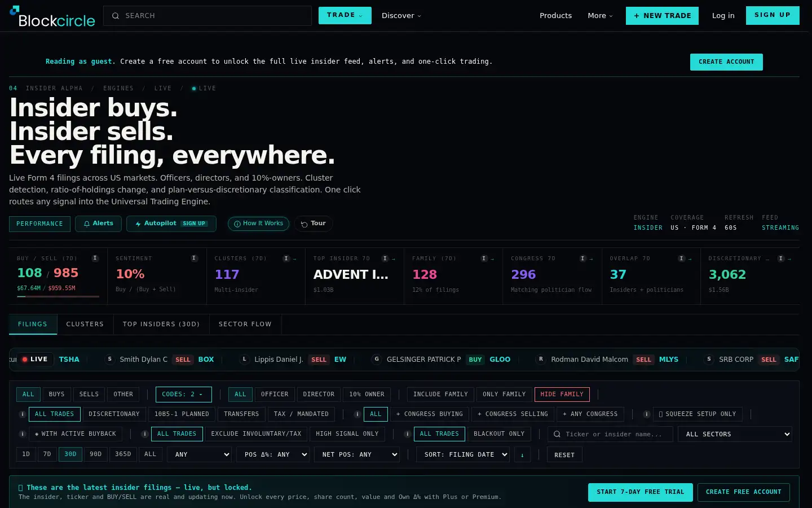The width and height of the screenshot is (812, 508).
Task: Open the CODES: 2 dropdown
Action: point(184,395)
